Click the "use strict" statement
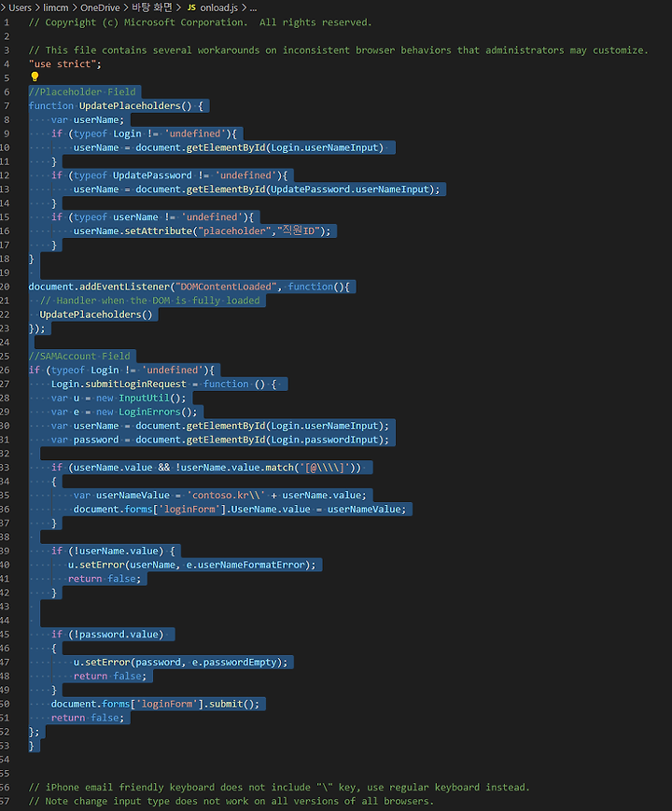This screenshot has width=672, height=811. coord(64,64)
